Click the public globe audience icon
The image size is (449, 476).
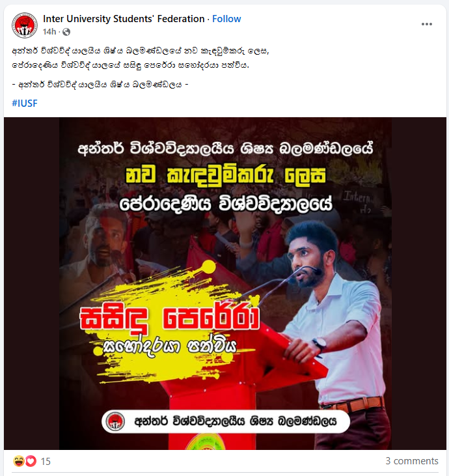pos(66,32)
